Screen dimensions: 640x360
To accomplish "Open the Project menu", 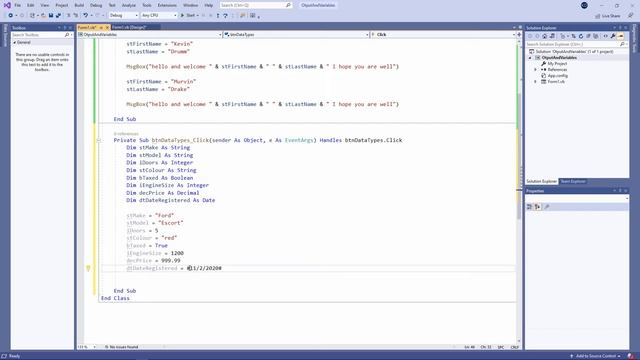I will (62, 5).
